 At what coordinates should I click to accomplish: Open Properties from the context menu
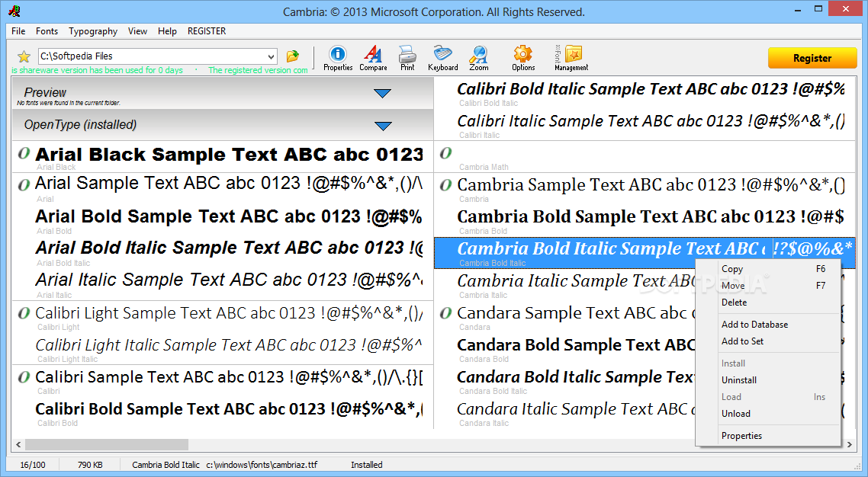point(768,436)
